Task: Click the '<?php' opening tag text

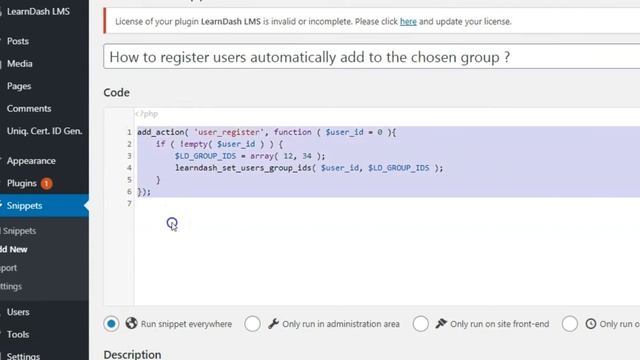Action: (146, 114)
